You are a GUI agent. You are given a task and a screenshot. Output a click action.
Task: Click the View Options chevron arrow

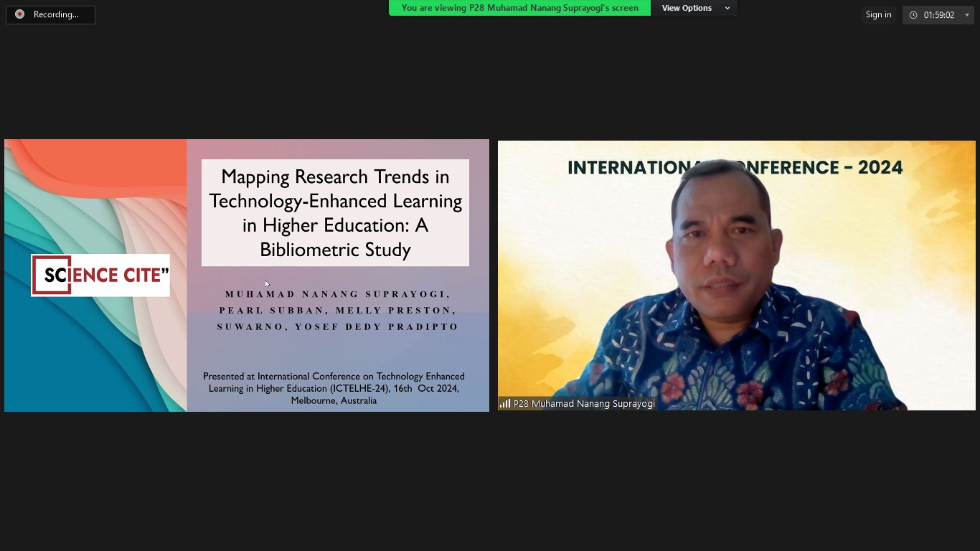[727, 9]
